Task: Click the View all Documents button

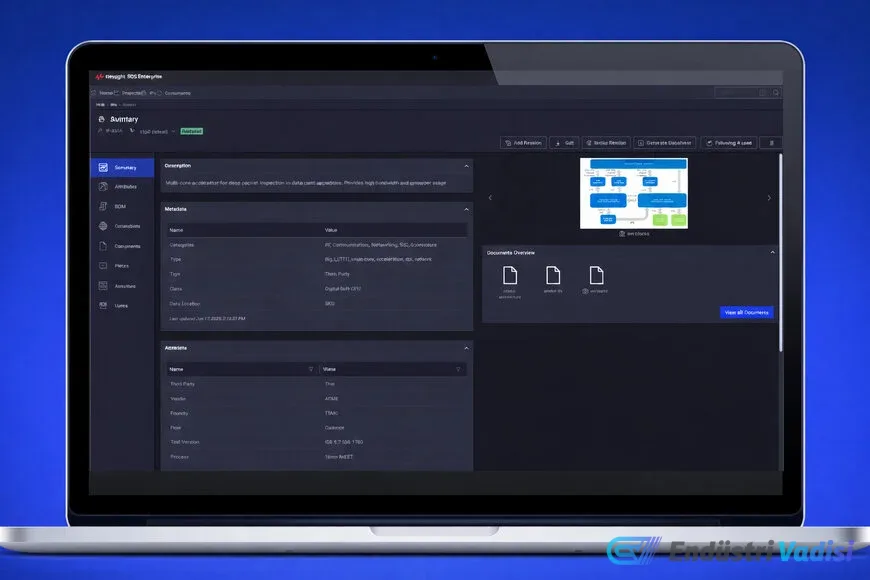Action: 746,313
